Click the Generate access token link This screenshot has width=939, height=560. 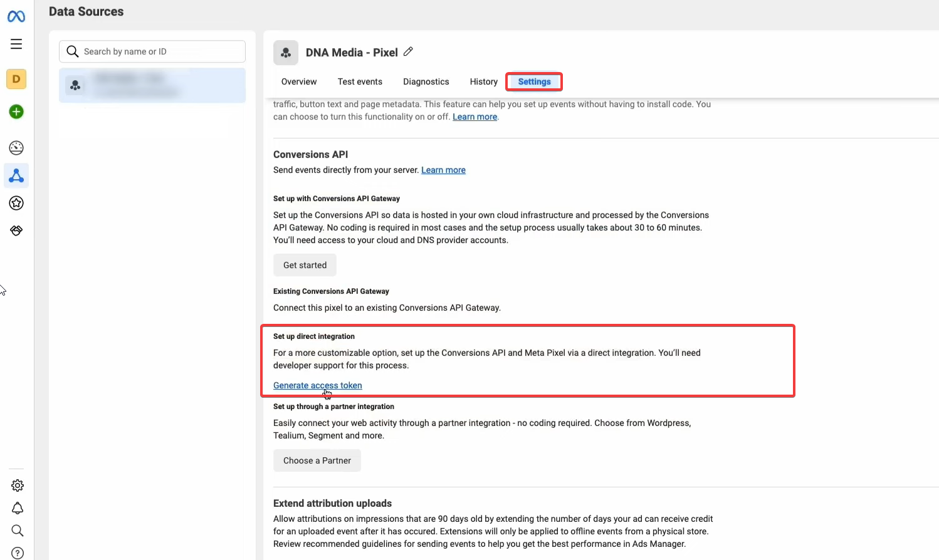tap(317, 385)
